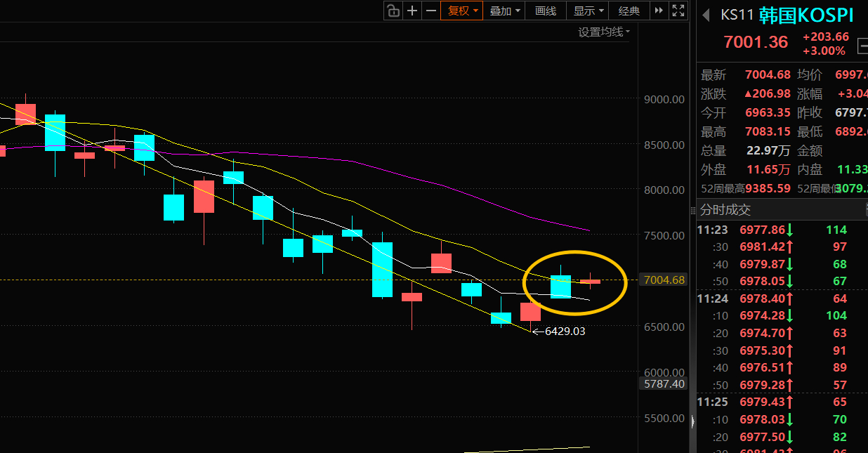Screen dimensions: 868x453
Task: Click the 韩国KOSPI index title
Action: (806, 15)
